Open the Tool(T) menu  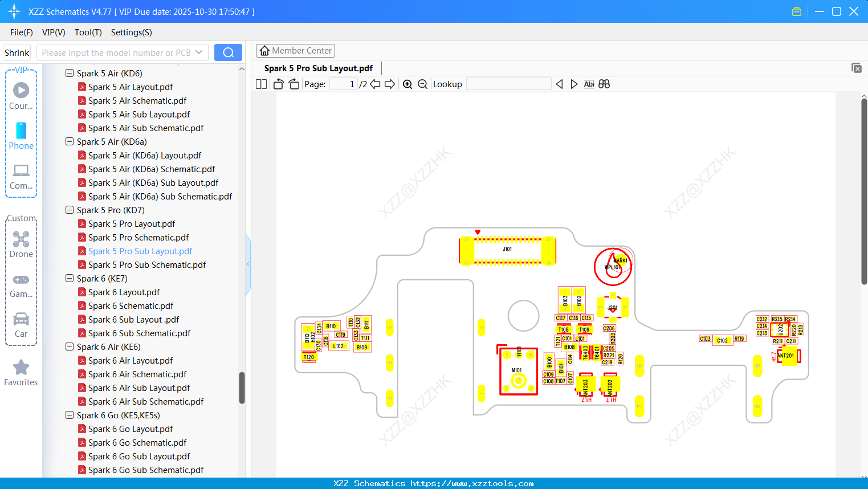[88, 32]
